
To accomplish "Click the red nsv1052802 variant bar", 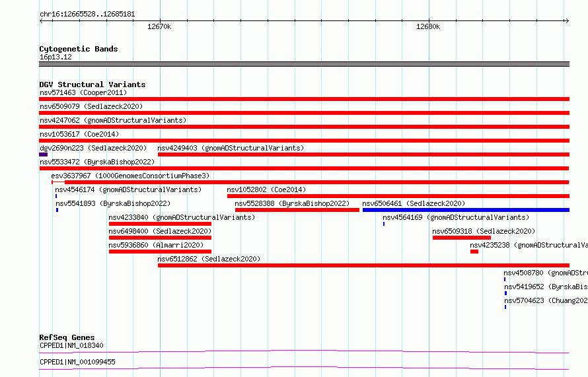I will click(398, 196).
